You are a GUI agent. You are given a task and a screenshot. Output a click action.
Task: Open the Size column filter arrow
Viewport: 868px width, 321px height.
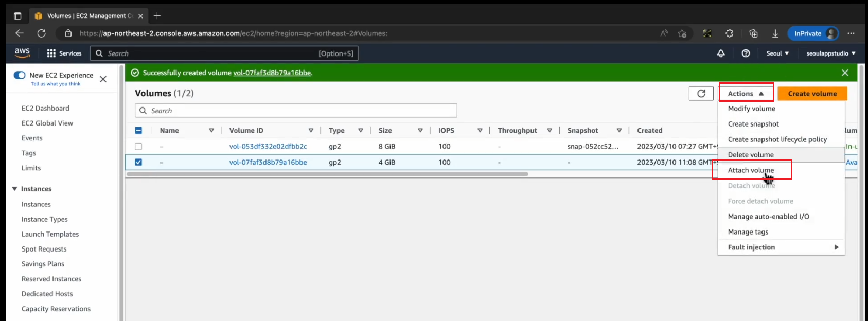pyautogui.click(x=420, y=131)
